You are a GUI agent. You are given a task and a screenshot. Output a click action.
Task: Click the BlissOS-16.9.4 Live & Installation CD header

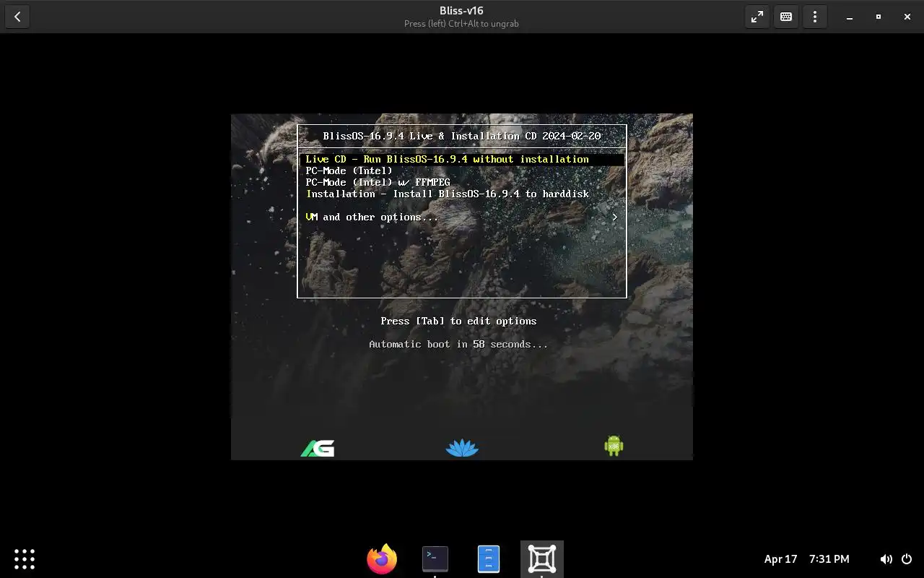pos(462,136)
